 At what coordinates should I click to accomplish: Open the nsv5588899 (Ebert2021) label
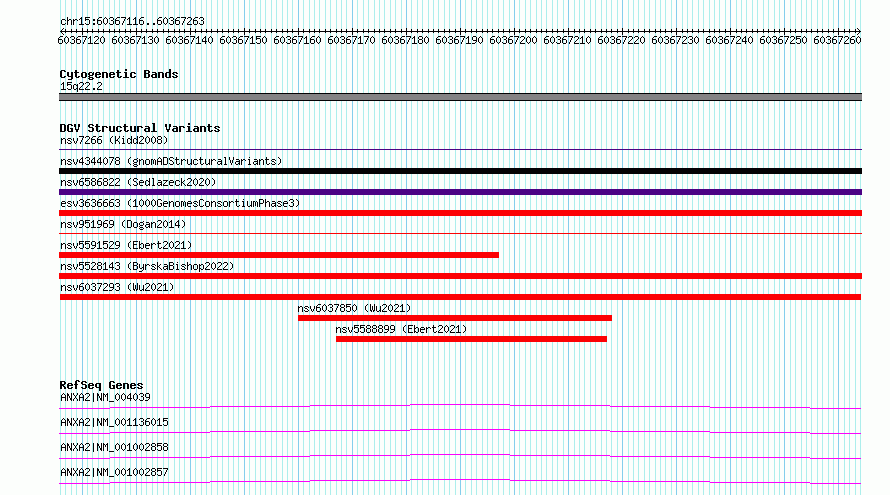click(x=401, y=329)
